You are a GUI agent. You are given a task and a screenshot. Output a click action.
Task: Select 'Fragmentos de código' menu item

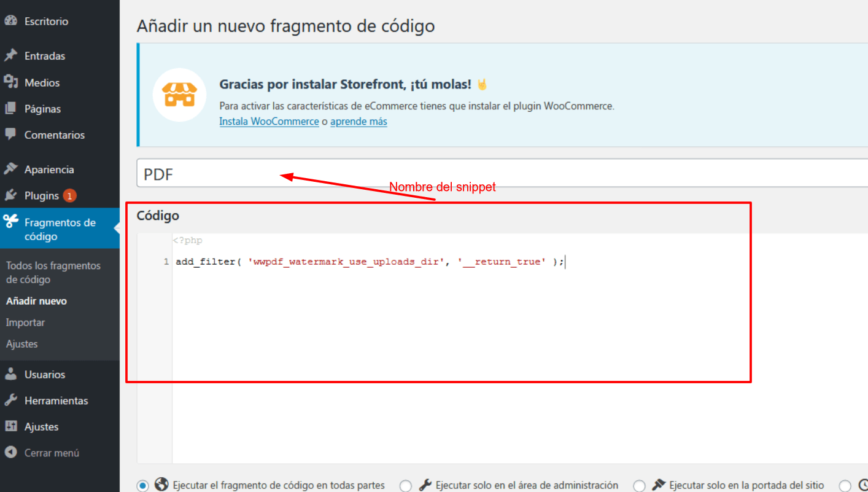click(x=60, y=228)
